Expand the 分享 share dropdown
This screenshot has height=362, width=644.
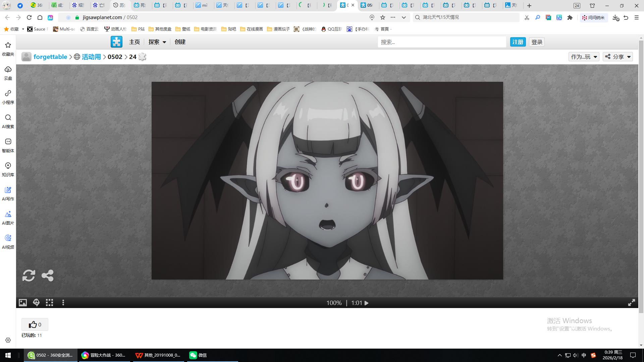pos(618,57)
